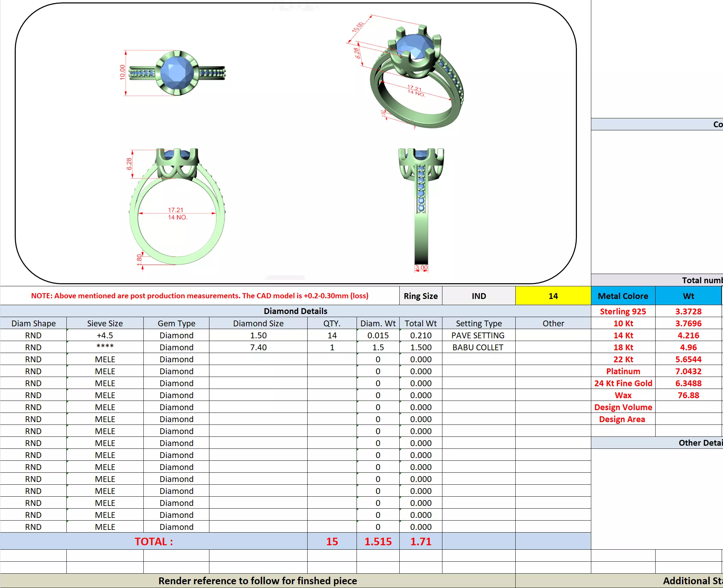Click the +4.5 sieve size cell

(105, 335)
